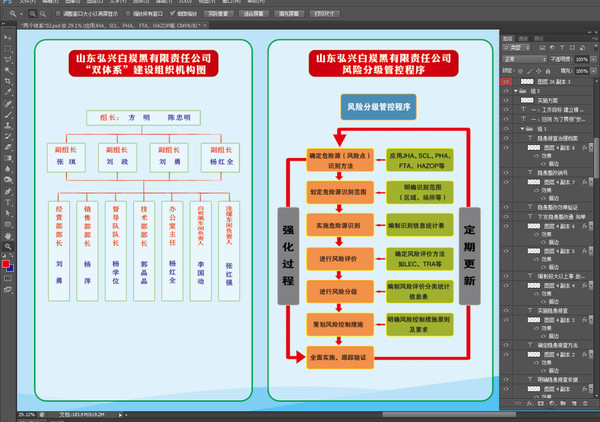The width and height of the screenshot is (600, 422).
Task: Hide the 图层 4 副本 7 layer
Action: (506, 182)
